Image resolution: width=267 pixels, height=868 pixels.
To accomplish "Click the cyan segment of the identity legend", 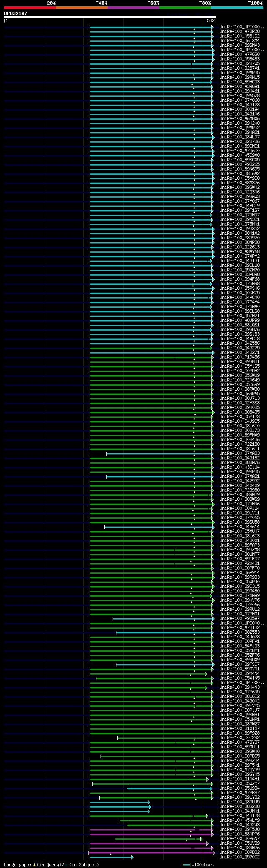I will (x=237, y=8).
